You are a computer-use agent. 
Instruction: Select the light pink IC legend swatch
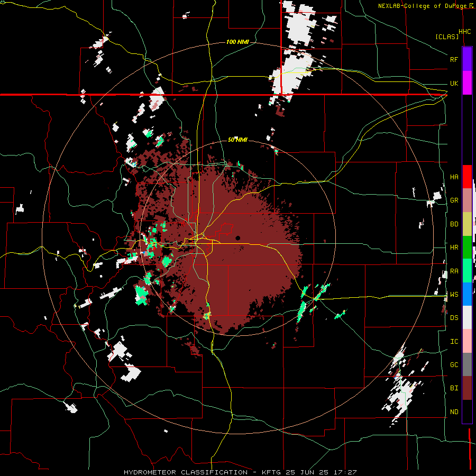tap(467, 341)
